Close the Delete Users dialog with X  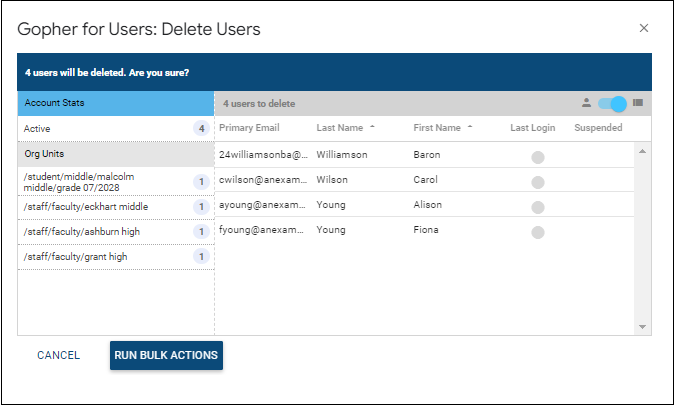[x=643, y=28]
